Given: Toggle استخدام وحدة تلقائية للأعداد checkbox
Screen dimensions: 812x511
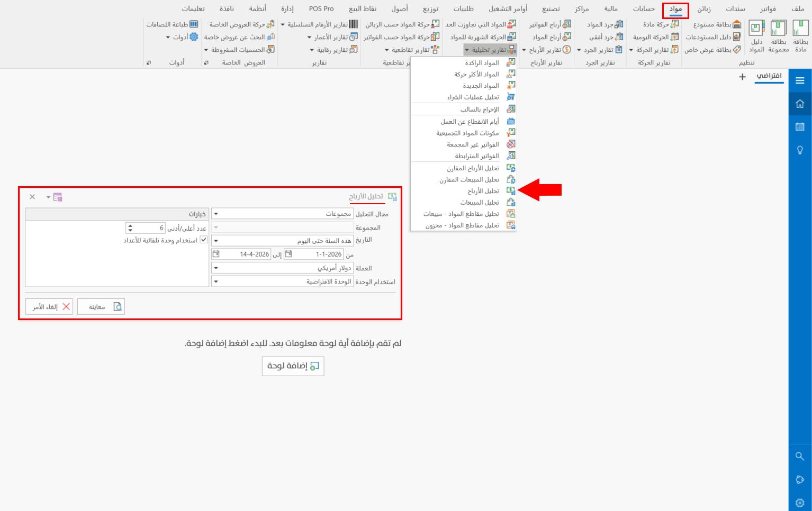Looking at the screenshot, I should click(203, 240).
